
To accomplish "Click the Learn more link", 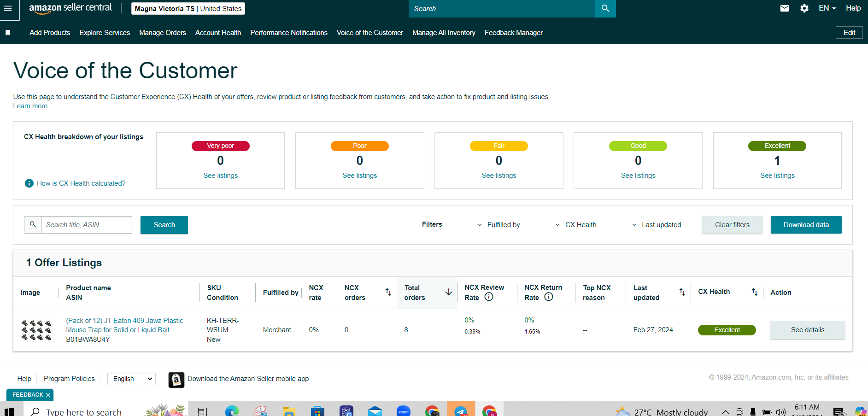I will (x=30, y=106).
